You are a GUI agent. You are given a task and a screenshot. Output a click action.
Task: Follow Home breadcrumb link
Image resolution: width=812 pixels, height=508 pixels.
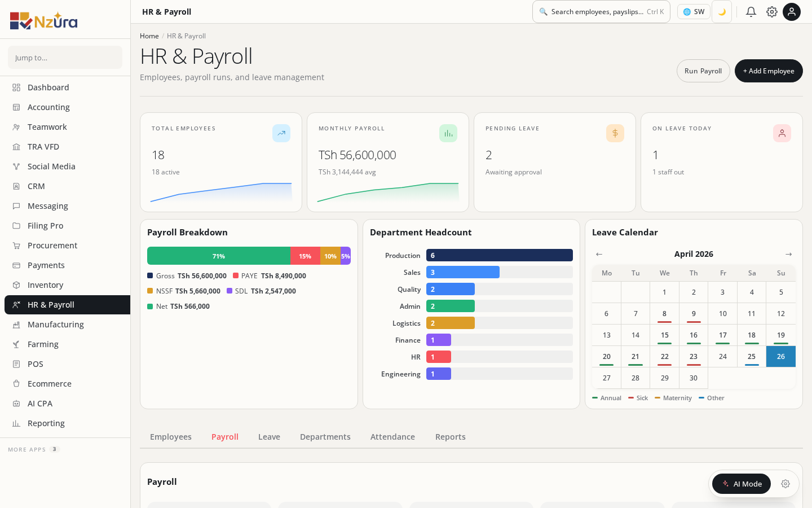click(x=149, y=36)
